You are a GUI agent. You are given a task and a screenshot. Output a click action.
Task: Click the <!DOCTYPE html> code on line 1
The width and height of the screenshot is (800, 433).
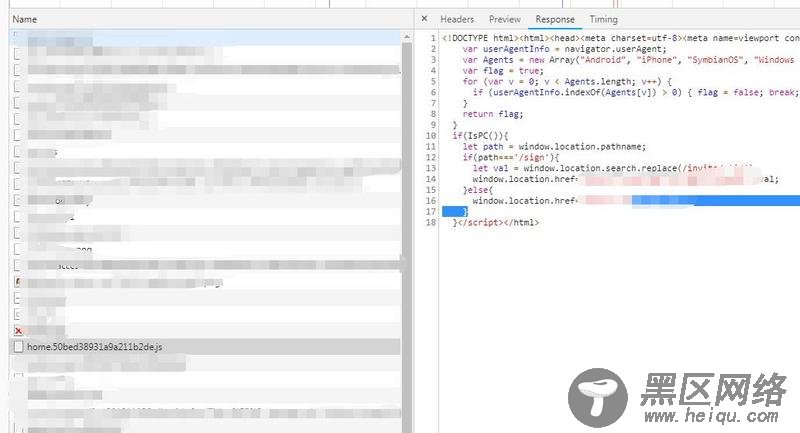coord(620,38)
